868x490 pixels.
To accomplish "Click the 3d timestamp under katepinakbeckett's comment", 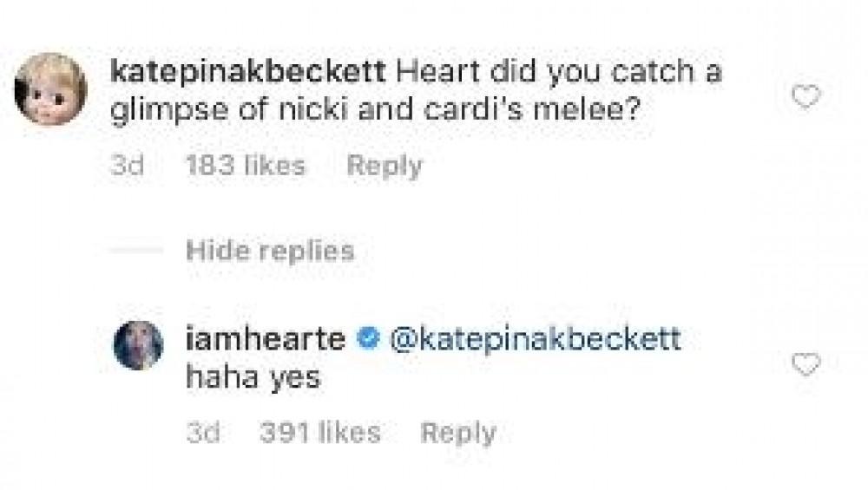I will (x=127, y=166).
